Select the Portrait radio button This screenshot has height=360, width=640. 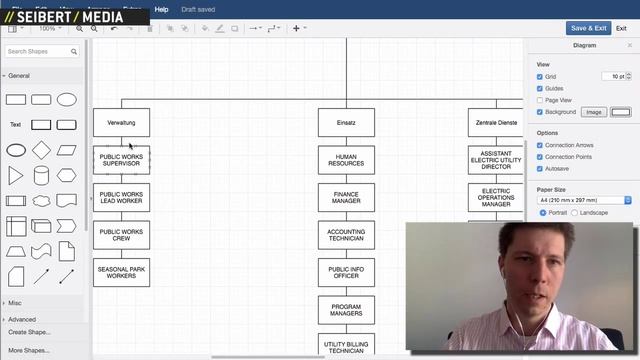543,213
